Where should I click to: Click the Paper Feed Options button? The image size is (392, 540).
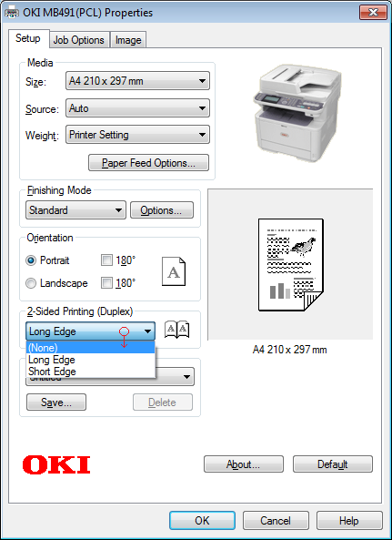tap(148, 163)
